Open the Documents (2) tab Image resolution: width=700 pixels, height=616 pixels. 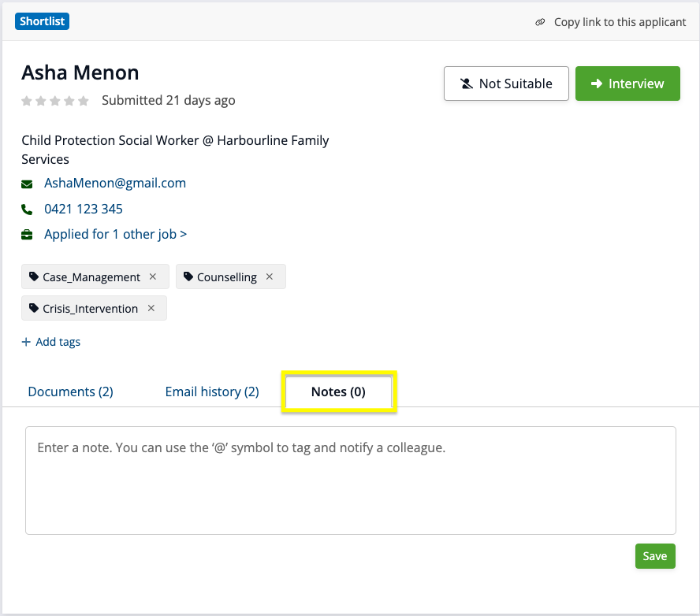click(70, 391)
